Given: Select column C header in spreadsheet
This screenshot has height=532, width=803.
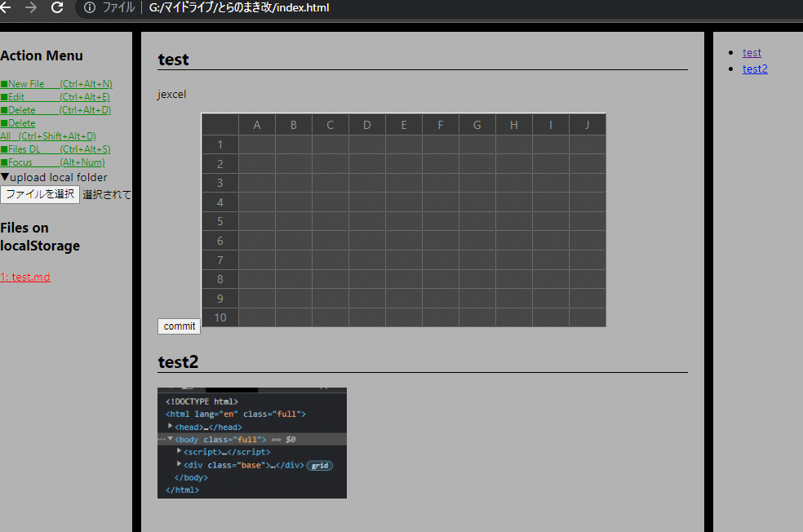Looking at the screenshot, I should (331, 125).
